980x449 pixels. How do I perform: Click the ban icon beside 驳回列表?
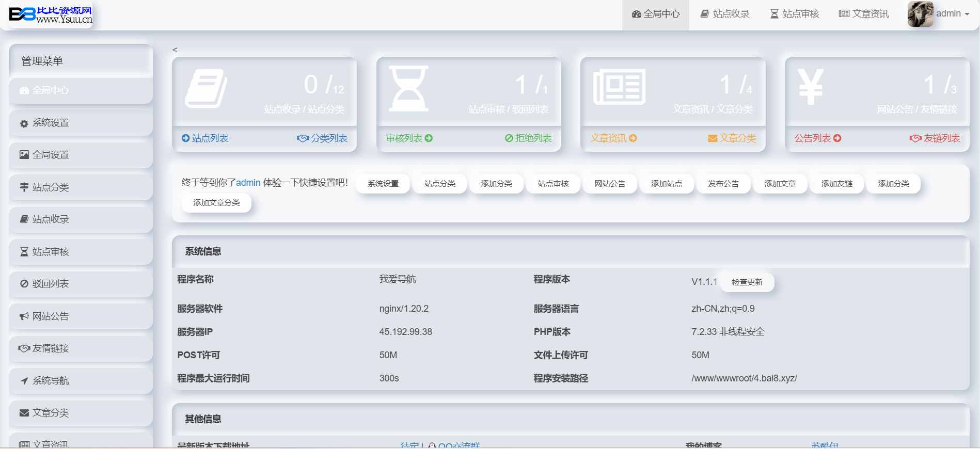[24, 284]
